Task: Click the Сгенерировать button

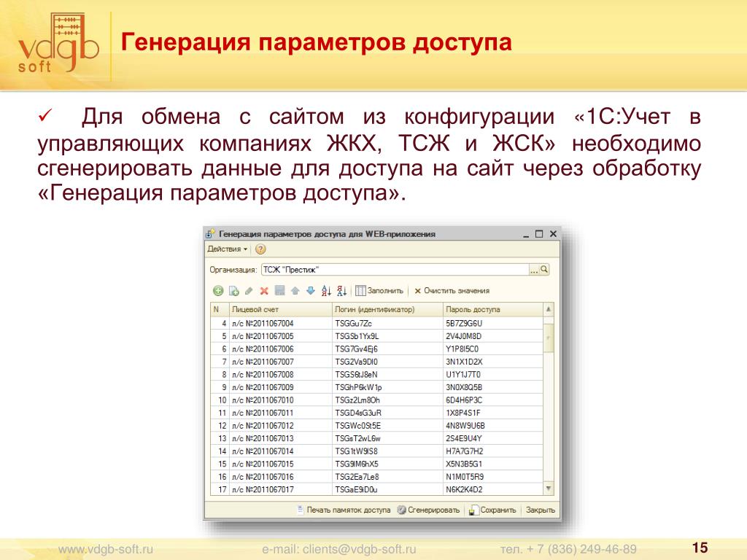Action: click(428, 510)
